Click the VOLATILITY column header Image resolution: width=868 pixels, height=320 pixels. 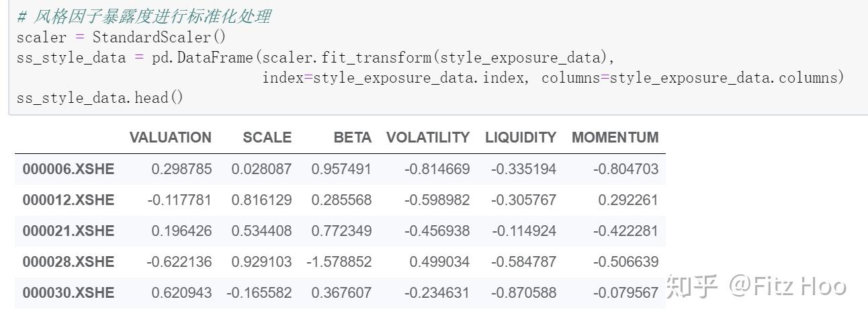pyautogui.click(x=427, y=138)
